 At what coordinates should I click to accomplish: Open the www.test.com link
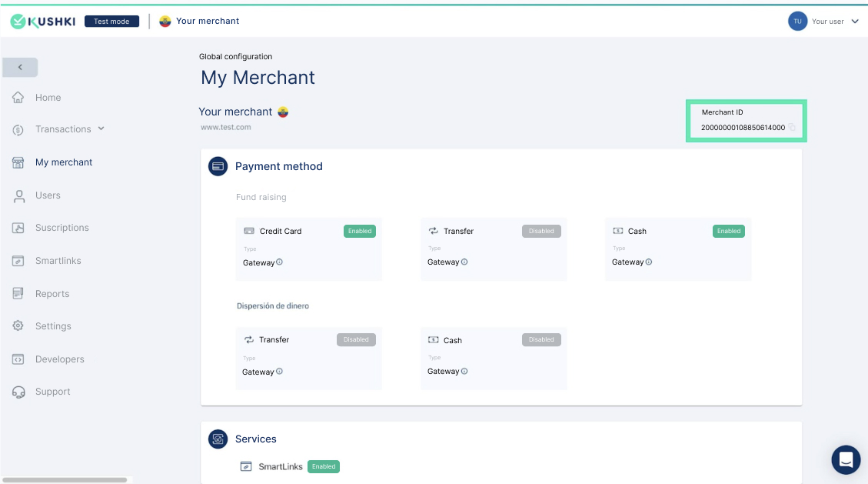tap(226, 128)
